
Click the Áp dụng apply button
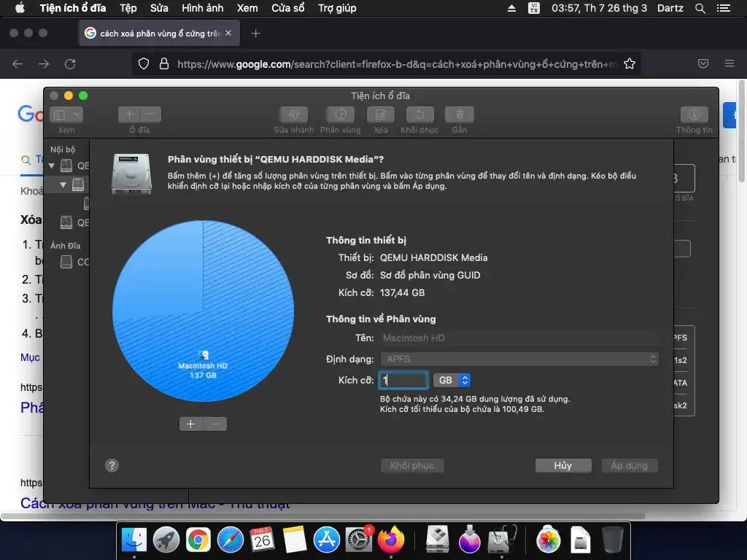point(630,466)
